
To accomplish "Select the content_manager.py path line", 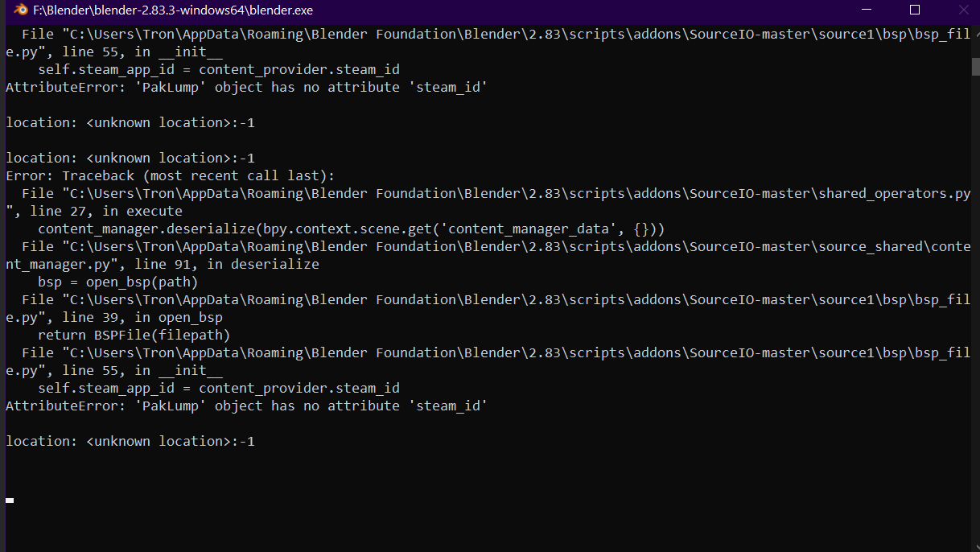I will [x=483, y=246].
